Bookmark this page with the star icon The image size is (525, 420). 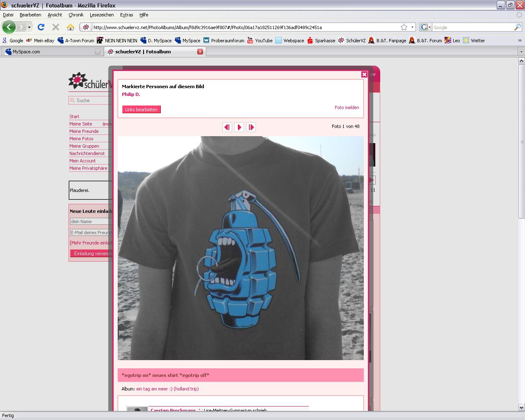point(404,27)
